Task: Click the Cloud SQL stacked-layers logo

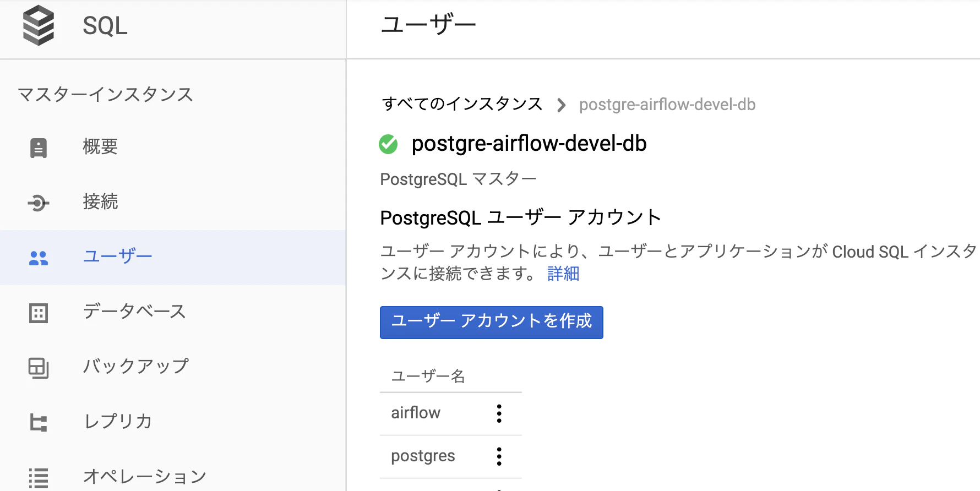Action: point(39,25)
